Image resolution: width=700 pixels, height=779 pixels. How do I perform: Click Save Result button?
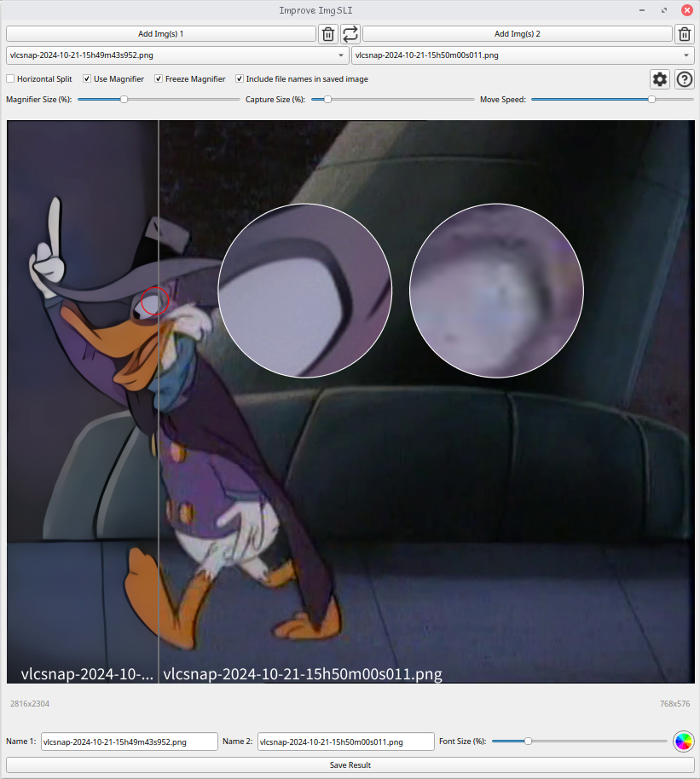point(350,765)
